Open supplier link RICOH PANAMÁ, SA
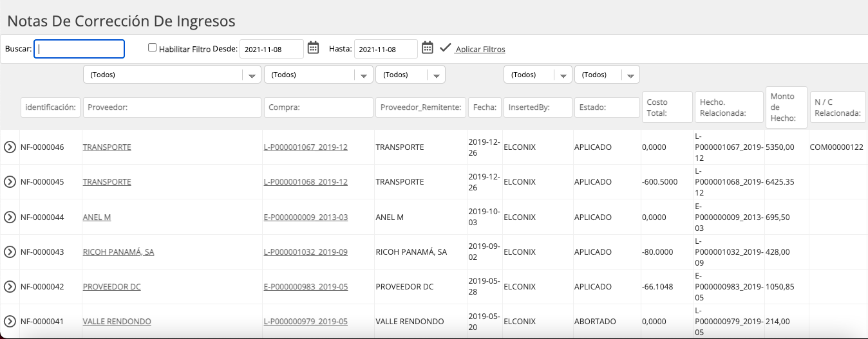868x339 pixels. (x=118, y=252)
